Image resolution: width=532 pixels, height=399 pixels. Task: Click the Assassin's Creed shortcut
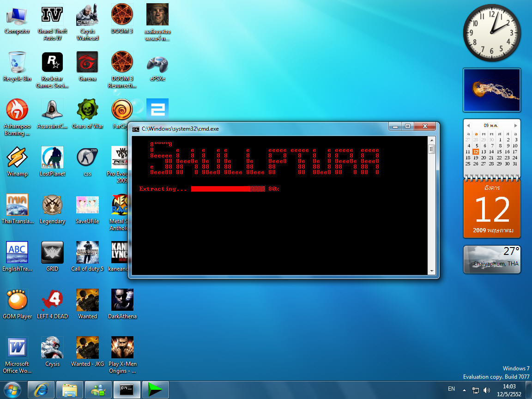point(52,114)
